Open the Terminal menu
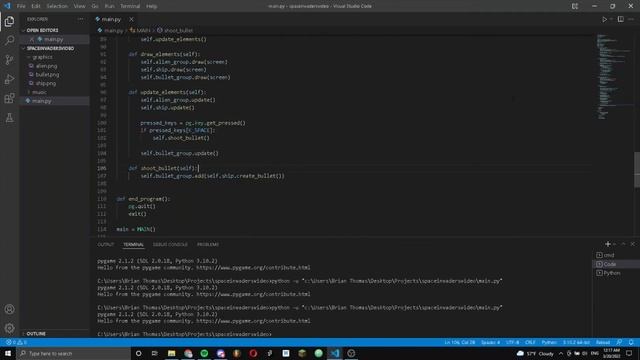This screenshot has height=360, width=640. 130,6
